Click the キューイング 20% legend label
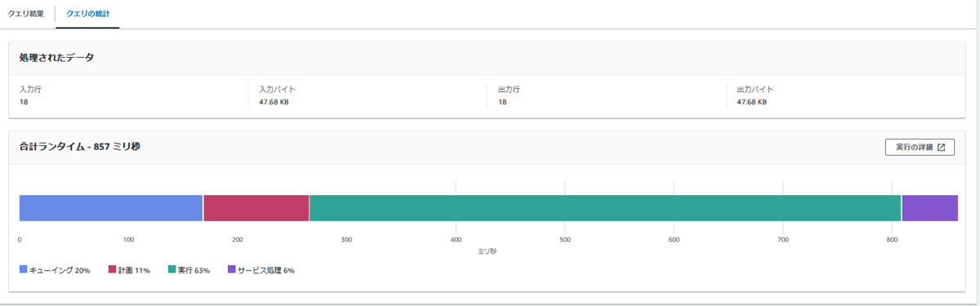 [x=60, y=270]
